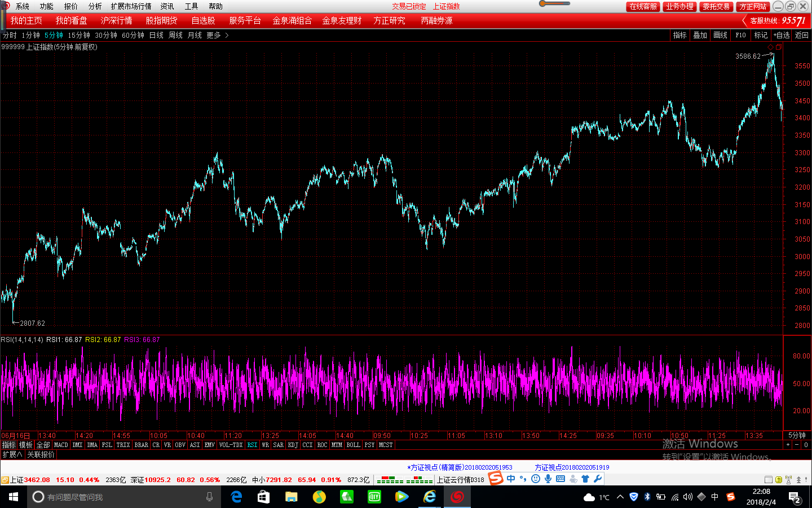Visit 方正网站 via the top button

pyautogui.click(x=753, y=6)
